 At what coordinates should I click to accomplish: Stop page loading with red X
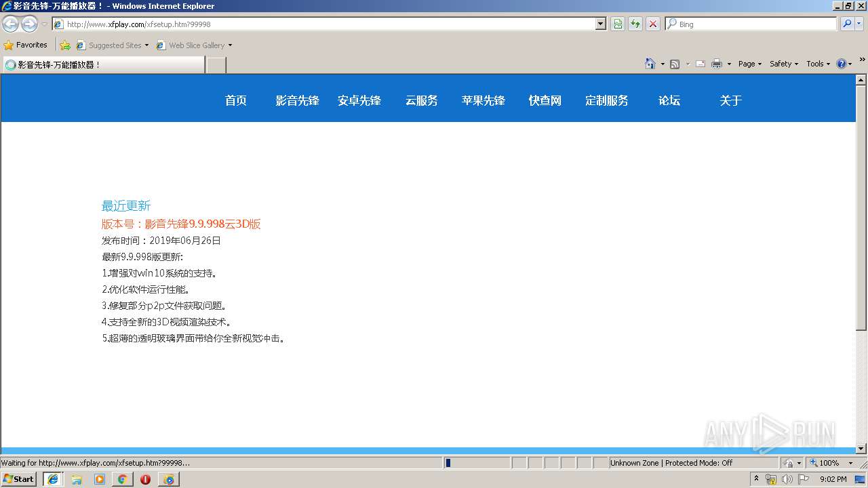[x=653, y=24]
